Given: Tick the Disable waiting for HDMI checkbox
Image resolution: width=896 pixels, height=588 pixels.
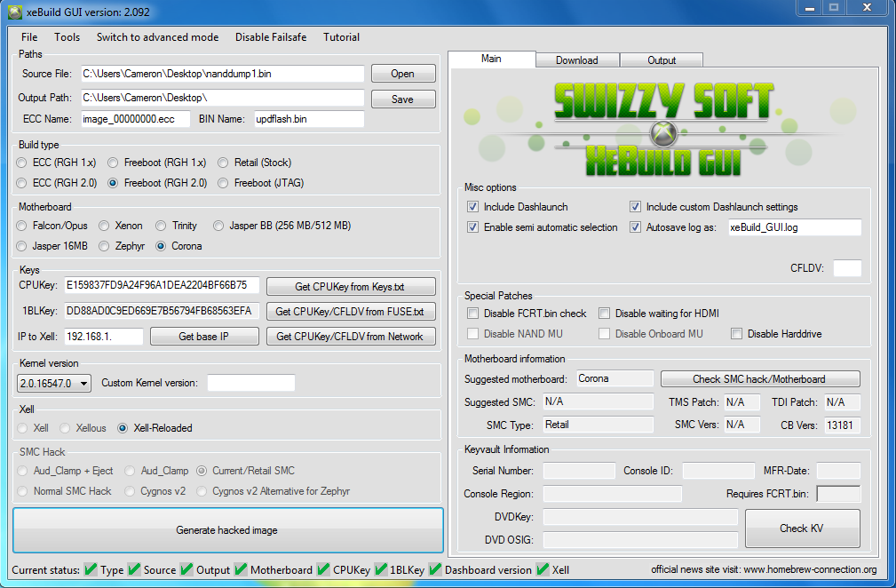Looking at the screenshot, I should 605,314.
